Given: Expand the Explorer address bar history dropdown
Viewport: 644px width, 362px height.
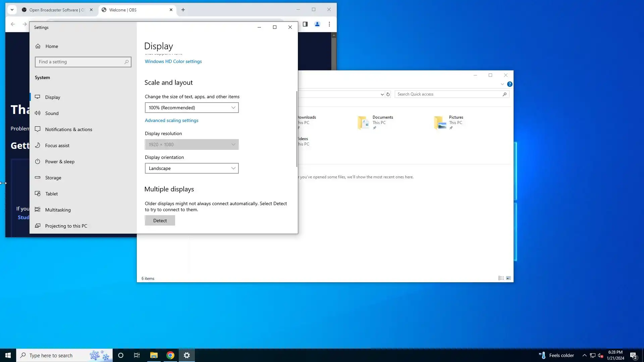Looking at the screenshot, I should click(x=382, y=95).
